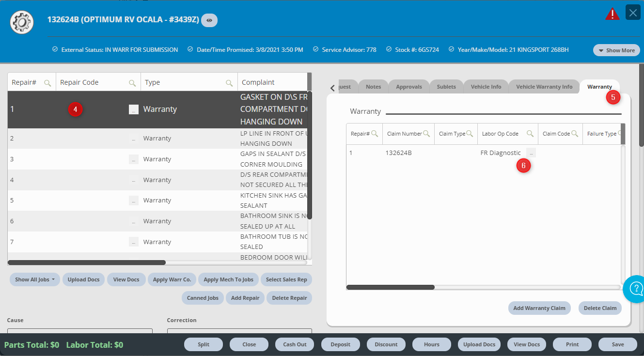Open the Vehicle Info tab
The width and height of the screenshot is (644, 356).
point(486,87)
